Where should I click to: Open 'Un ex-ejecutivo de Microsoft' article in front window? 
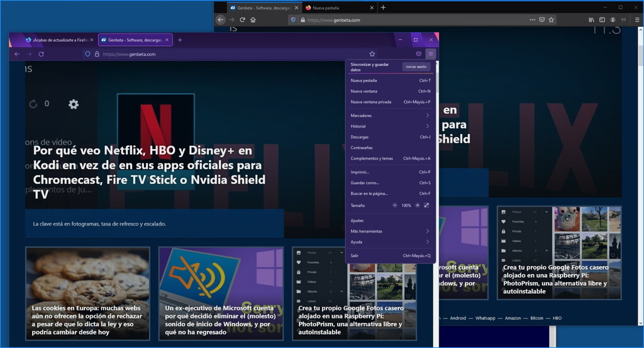[221, 293]
